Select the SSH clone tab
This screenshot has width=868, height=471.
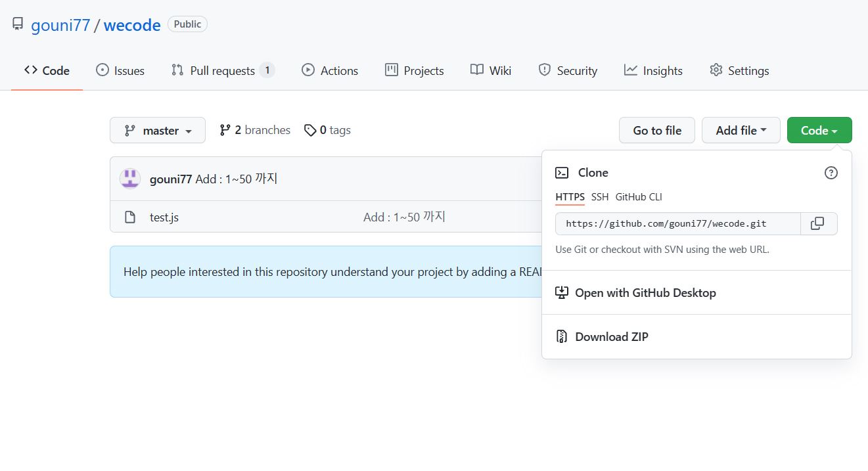(600, 197)
